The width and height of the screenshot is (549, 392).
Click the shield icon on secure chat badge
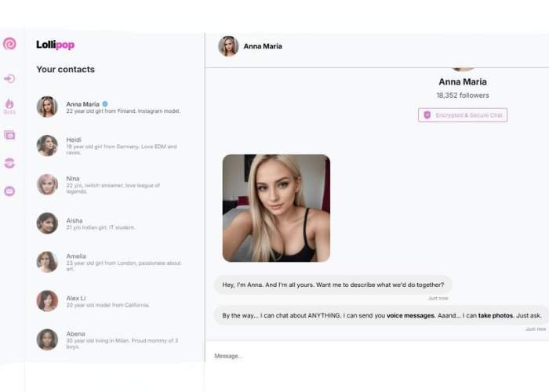click(x=427, y=114)
